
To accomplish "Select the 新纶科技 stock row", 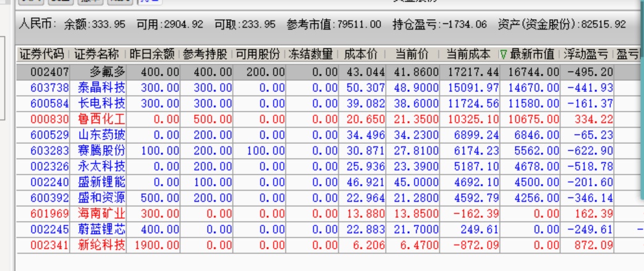I will pyautogui.click(x=328, y=245).
